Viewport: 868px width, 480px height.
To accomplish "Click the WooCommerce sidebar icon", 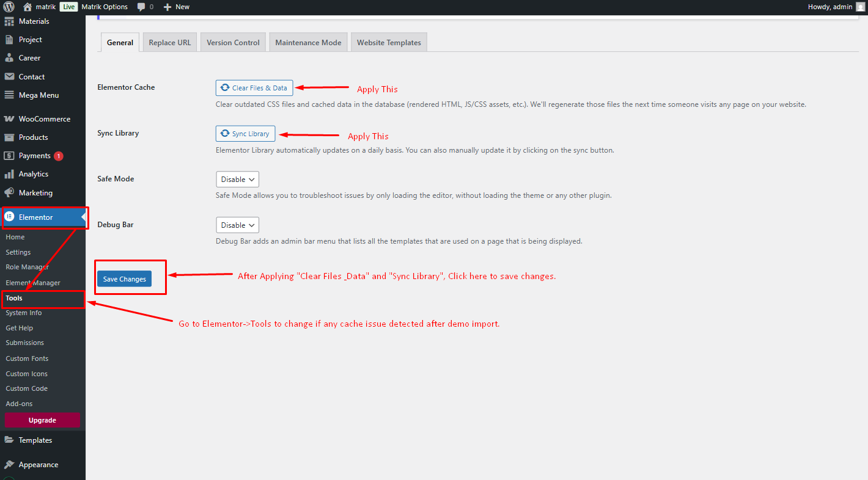I will pyautogui.click(x=9, y=119).
